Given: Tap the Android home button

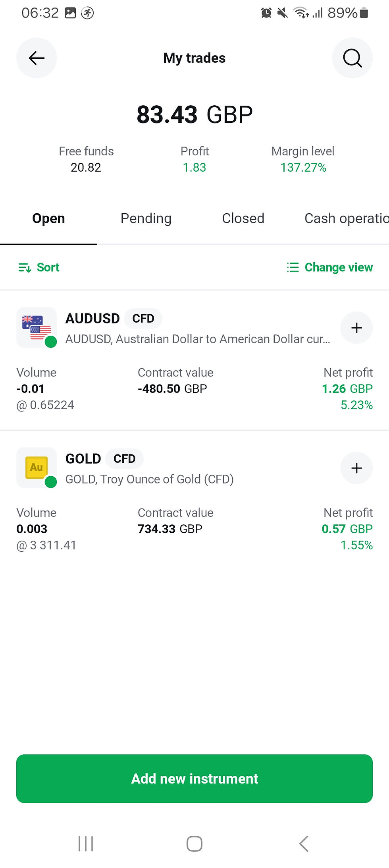Looking at the screenshot, I should tap(194, 844).
